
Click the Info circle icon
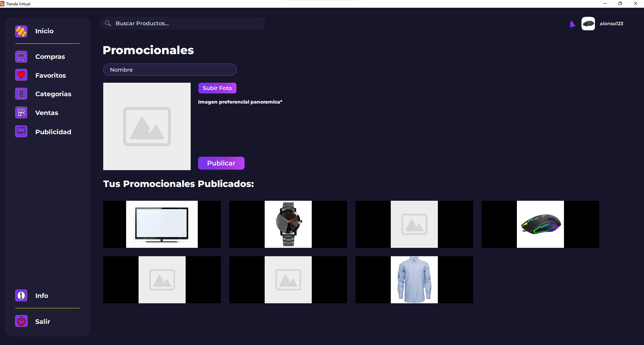[21, 295]
